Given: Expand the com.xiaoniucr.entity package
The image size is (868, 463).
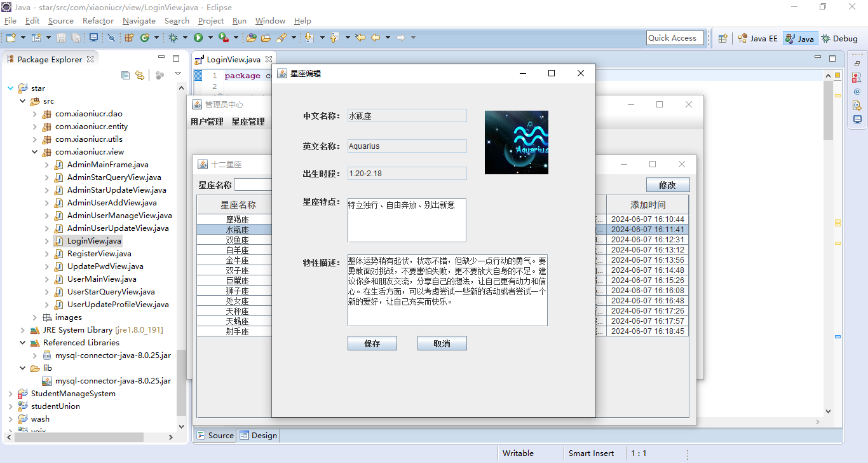Looking at the screenshot, I should (34, 127).
